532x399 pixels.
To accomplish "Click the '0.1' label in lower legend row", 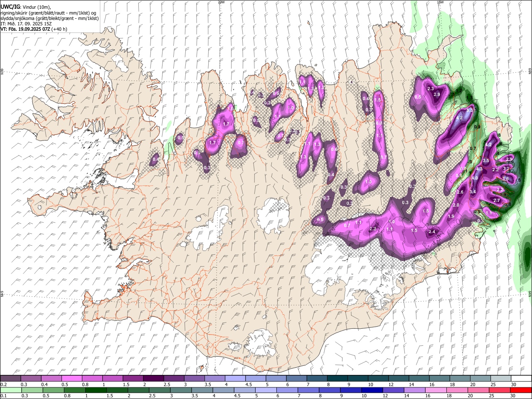I will click(4, 396).
